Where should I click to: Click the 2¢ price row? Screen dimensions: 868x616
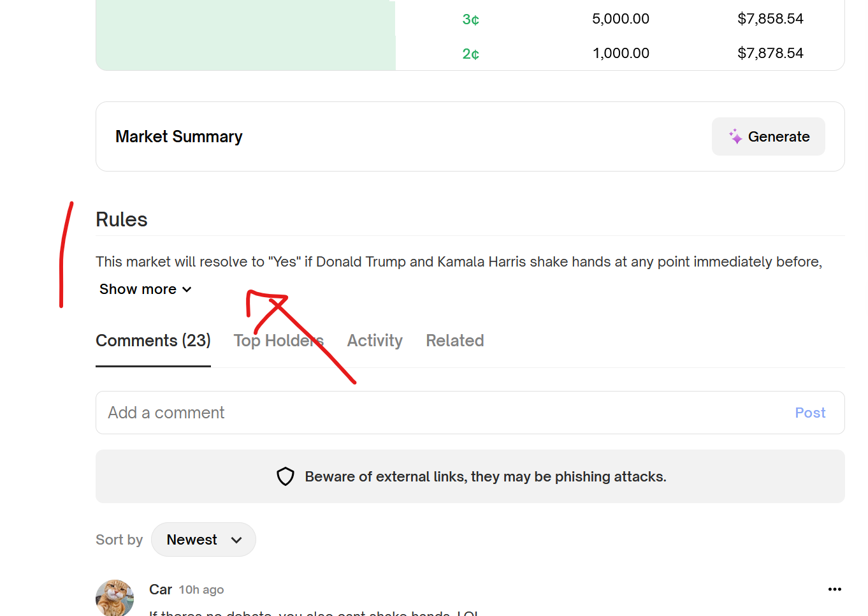pyautogui.click(x=470, y=54)
